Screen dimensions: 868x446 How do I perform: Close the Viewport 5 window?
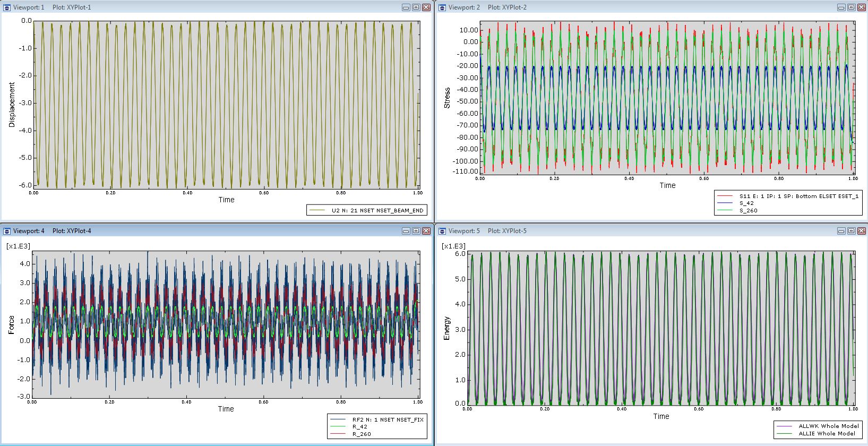click(862, 231)
